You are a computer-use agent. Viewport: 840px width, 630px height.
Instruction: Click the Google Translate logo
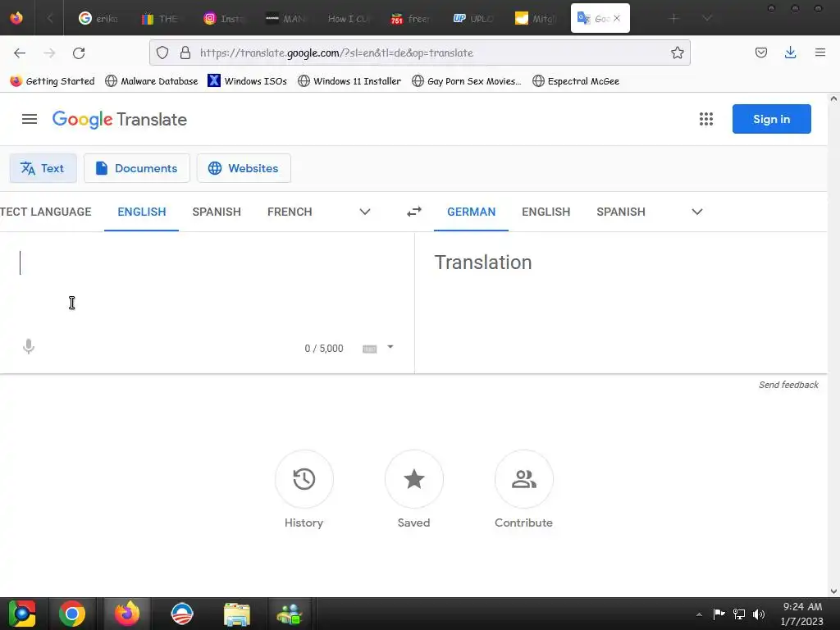120,119
